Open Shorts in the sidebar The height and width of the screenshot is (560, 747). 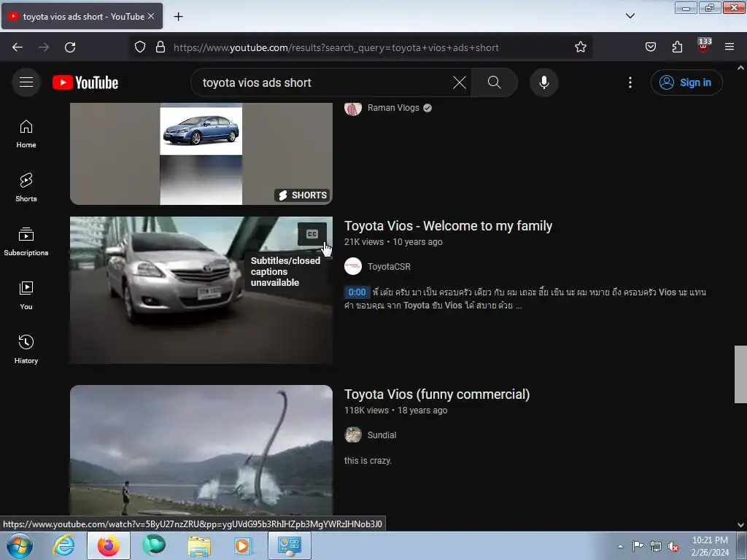pos(26,187)
